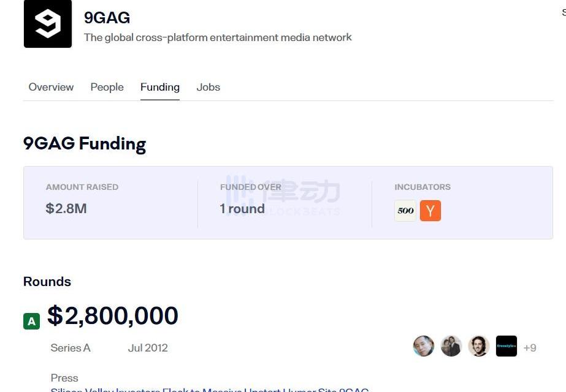
Task: Open the Jobs tab
Action: coord(208,87)
